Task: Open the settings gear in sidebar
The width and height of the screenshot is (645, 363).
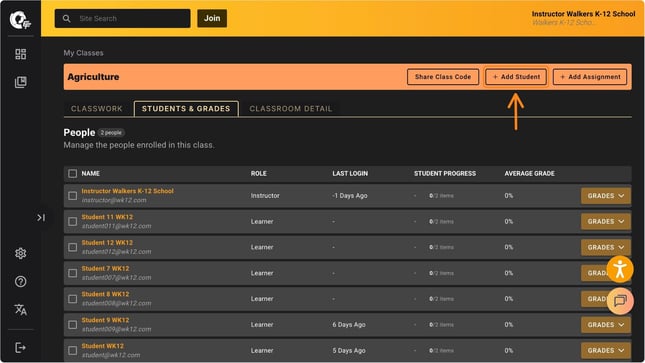Action: coord(21,254)
